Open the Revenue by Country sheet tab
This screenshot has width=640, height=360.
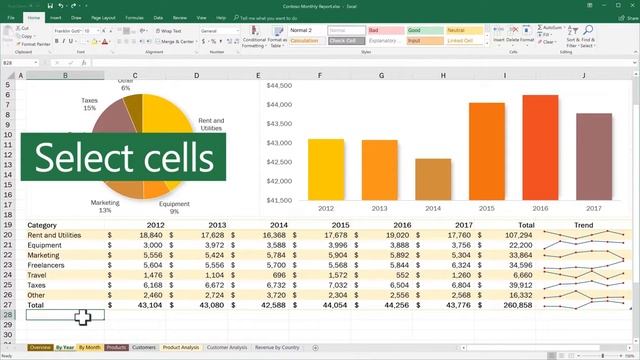point(278,347)
